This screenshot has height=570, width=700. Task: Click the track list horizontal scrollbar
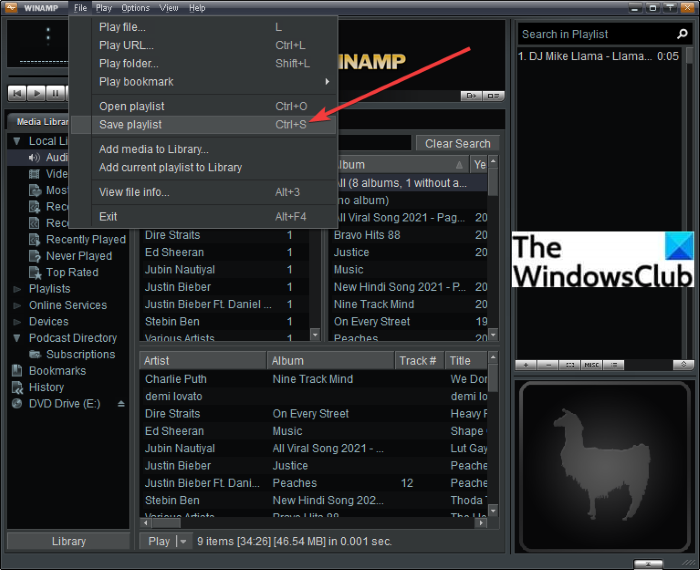pyautogui.click(x=313, y=523)
